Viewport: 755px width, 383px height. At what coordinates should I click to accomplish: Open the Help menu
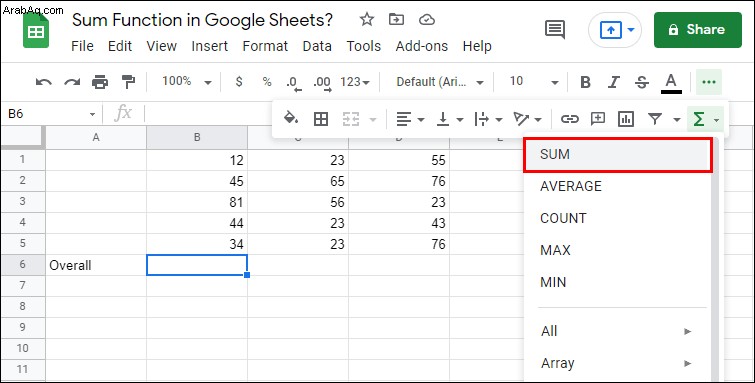click(x=477, y=46)
